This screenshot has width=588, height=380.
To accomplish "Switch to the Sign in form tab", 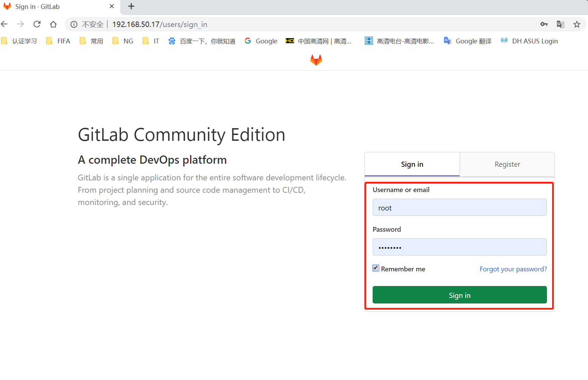I will (412, 164).
